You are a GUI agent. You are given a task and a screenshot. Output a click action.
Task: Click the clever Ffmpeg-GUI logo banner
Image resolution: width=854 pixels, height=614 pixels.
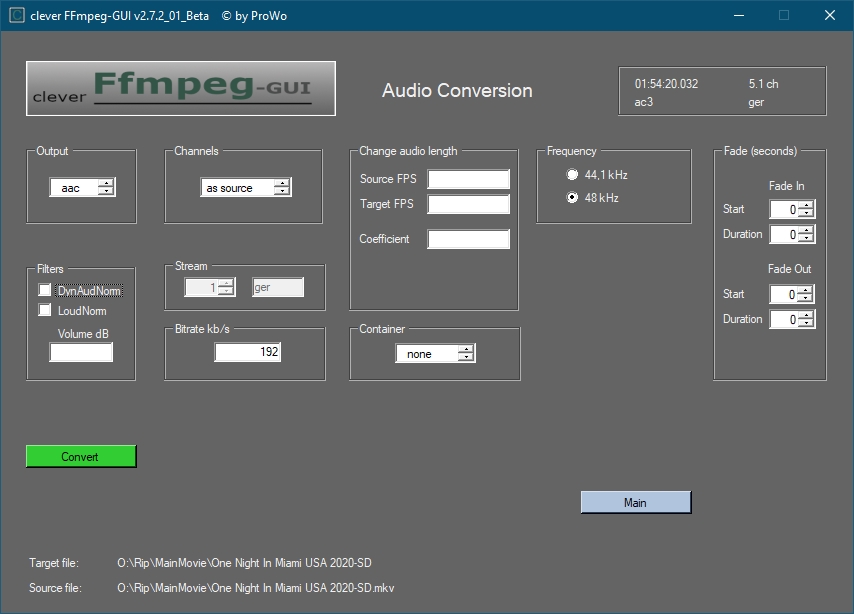(x=181, y=88)
